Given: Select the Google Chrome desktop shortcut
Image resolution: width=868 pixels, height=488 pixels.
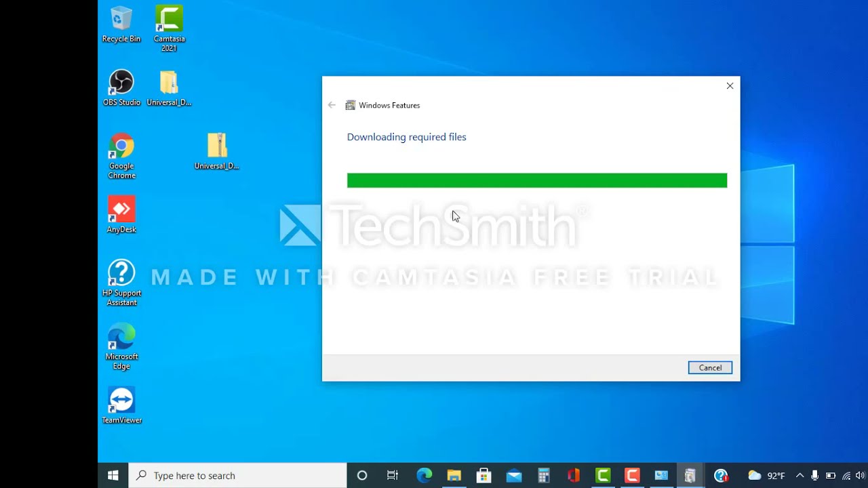Looking at the screenshot, I should tap(121, 157).
